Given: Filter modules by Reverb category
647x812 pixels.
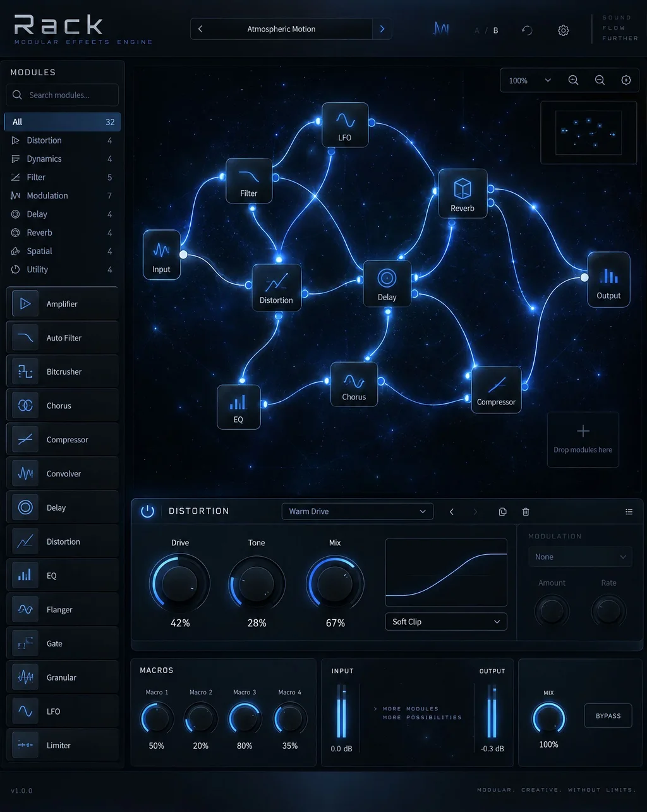Looking at the screenshot, I should [x=62, y=233].
